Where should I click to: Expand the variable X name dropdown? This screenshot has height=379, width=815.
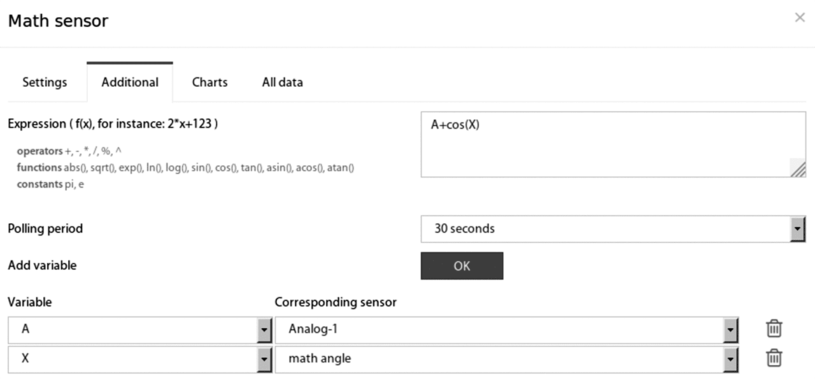pyautogui.click(x=265, y=359)
